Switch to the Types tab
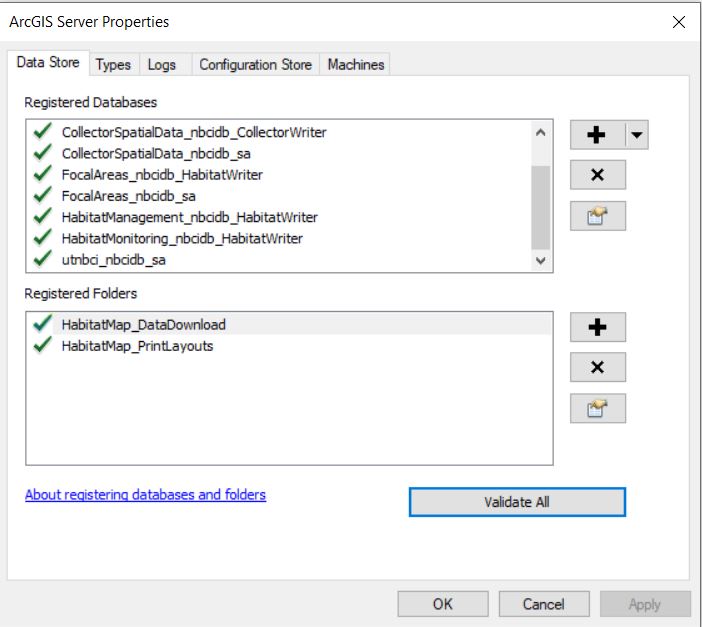Viewport: 702px width, 627px height. coord(113,64)
